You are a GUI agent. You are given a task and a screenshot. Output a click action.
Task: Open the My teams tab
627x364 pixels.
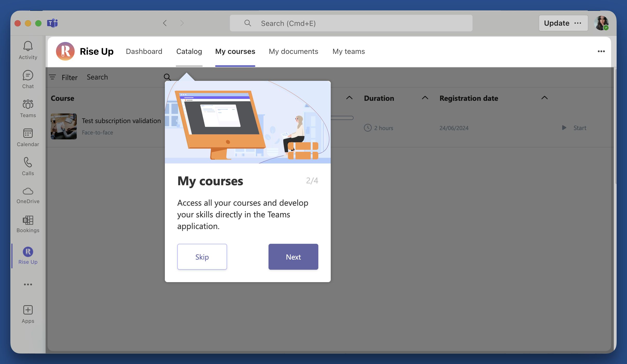pos(348,51)
